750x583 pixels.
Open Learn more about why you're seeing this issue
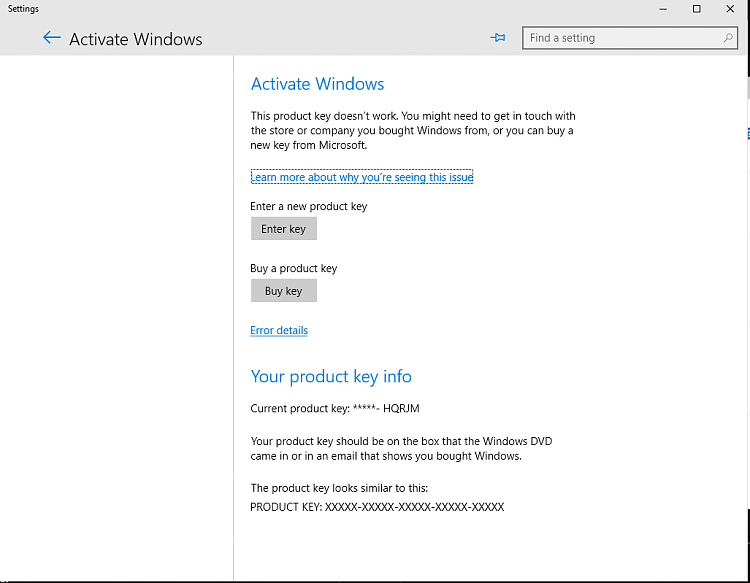pyautogui.click(x=362, y=177)
